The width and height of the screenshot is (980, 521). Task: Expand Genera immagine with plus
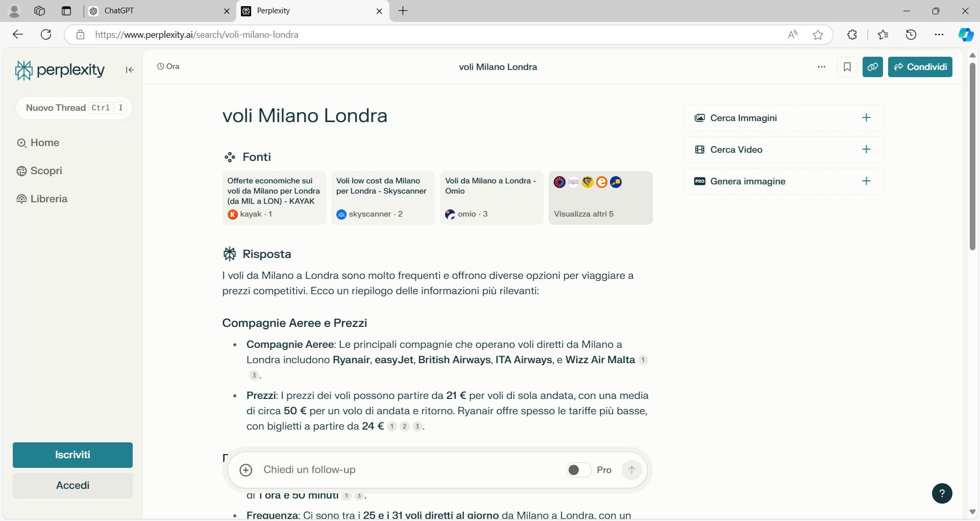(x=866, y=181)
